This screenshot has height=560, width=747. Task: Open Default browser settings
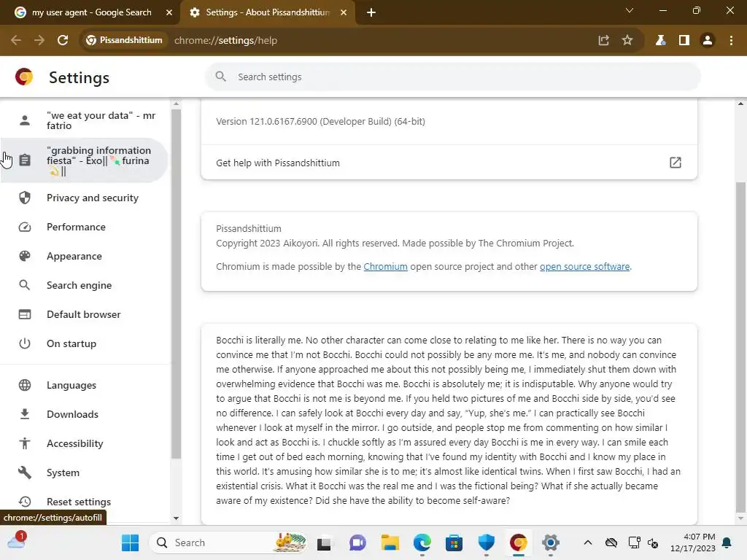click(85, 314)
